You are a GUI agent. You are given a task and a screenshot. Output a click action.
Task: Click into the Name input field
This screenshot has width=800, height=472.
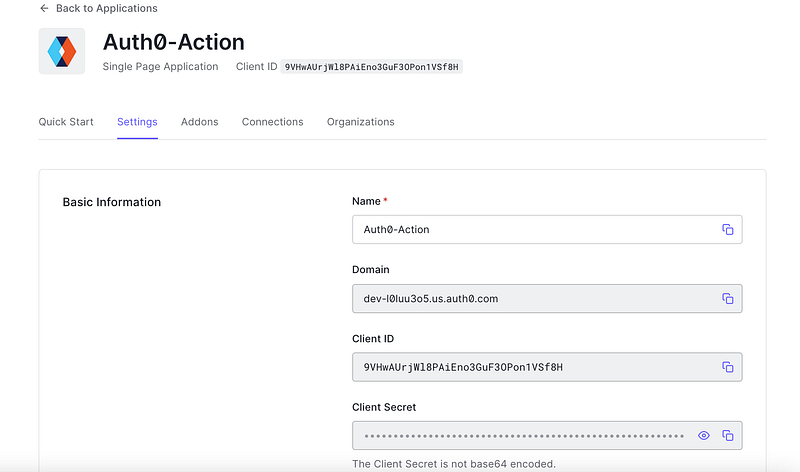coord(530,230)
